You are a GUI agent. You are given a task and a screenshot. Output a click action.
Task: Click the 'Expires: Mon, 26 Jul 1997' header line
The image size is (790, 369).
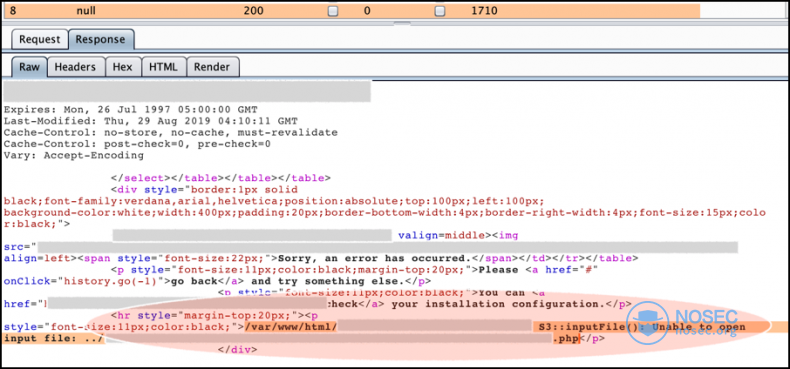[x=130, y=109]
